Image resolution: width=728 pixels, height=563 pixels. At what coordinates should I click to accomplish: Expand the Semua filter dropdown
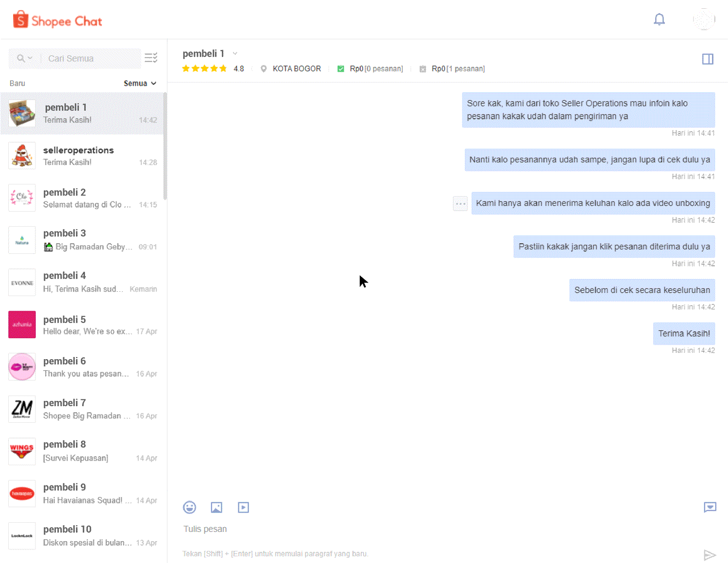point(140,83)
